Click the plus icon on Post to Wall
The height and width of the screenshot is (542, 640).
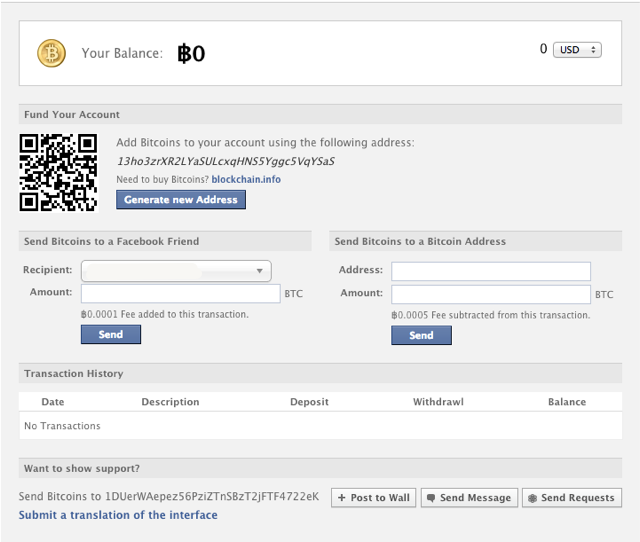341,498
